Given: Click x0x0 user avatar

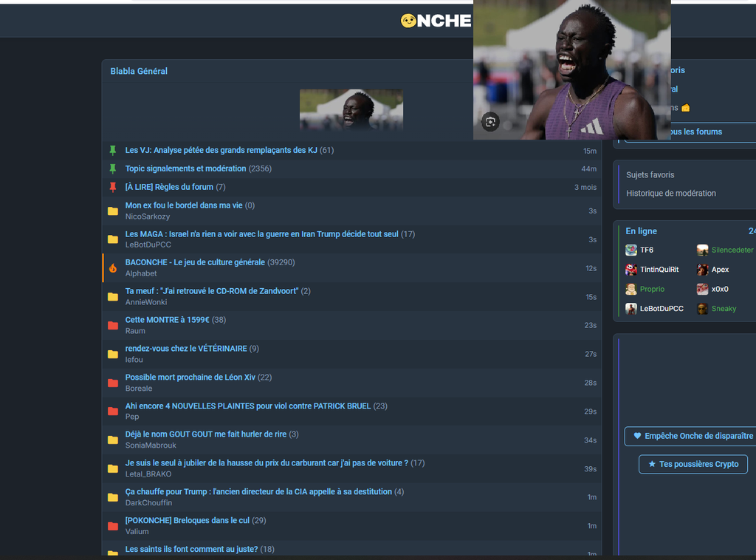Looking at the screenshot, I should click(x=703, y=289).
